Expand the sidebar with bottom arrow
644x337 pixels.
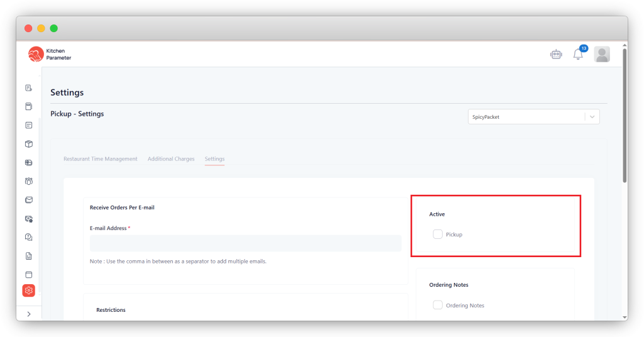coord(29,314)
